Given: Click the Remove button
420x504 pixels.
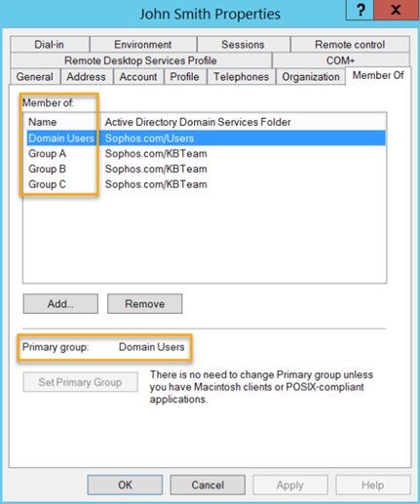Looking at the screenshot, I should [145, 304].
